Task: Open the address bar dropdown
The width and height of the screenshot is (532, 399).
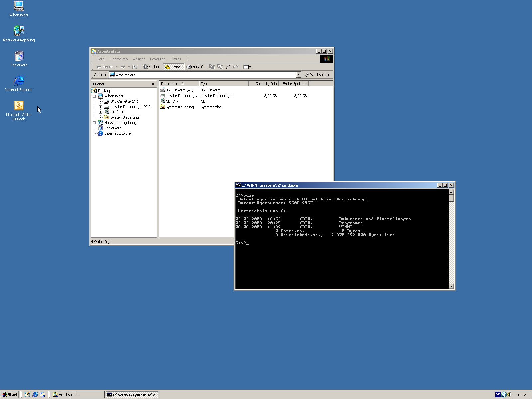Action: tap(298, 75)
